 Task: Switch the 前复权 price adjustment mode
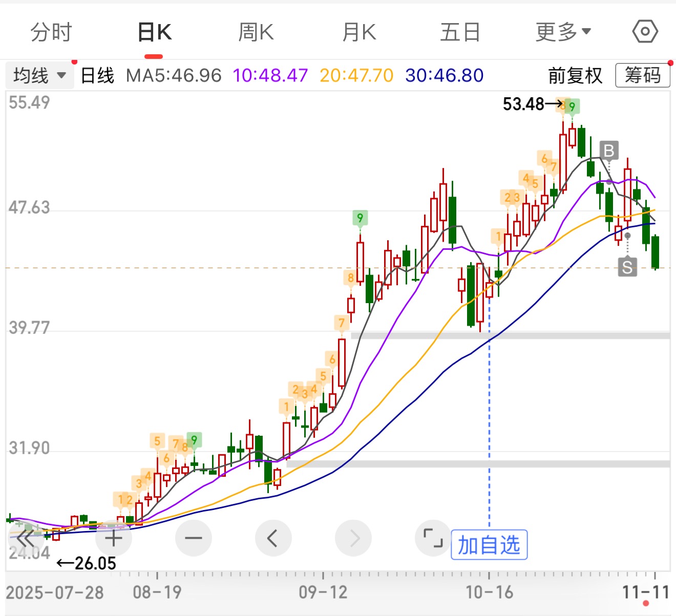coord(575,76)
